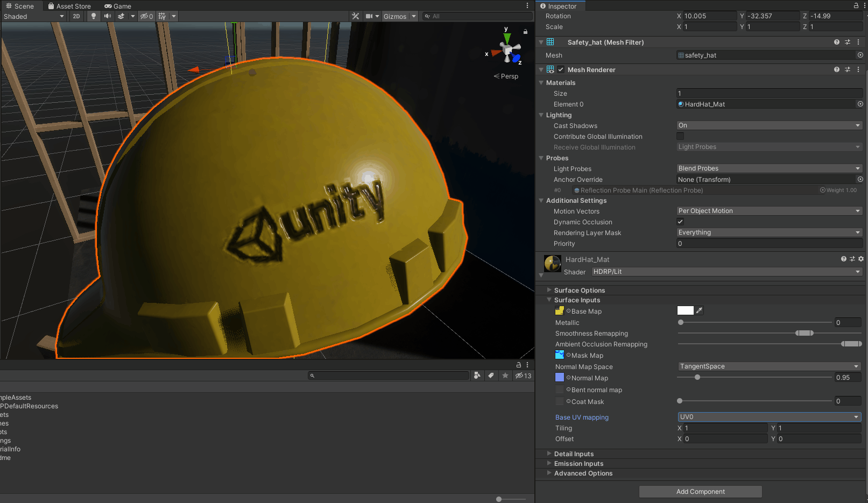Screen dimensions: 868x503
Task: Lock the Inspector panel
Action: pos(856,5)
